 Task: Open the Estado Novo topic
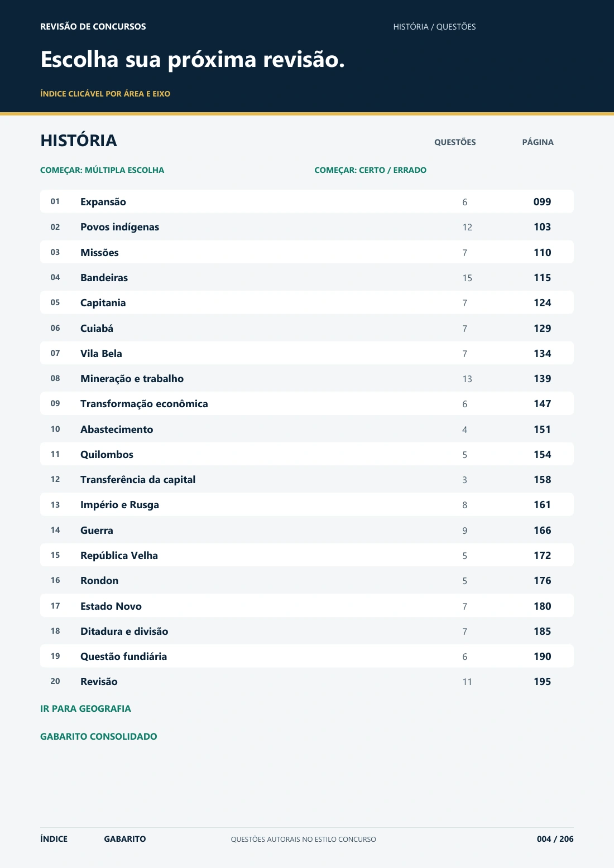pyautogui.click(x=307, y=606)
